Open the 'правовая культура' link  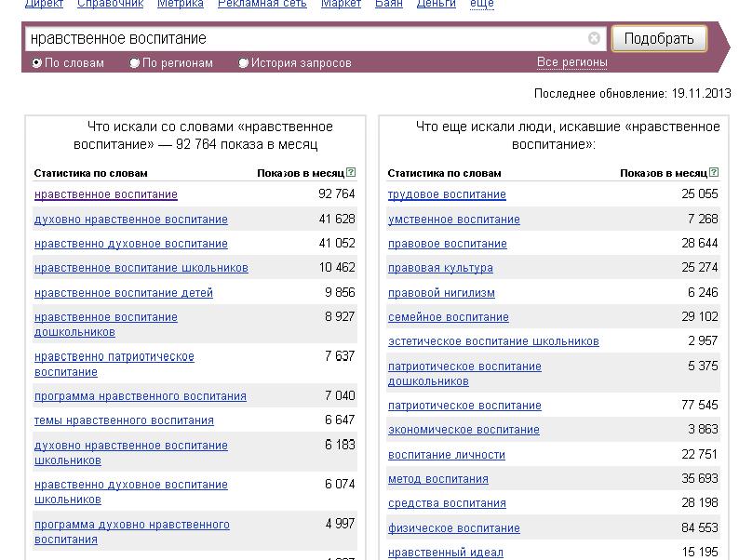[440, 268]
